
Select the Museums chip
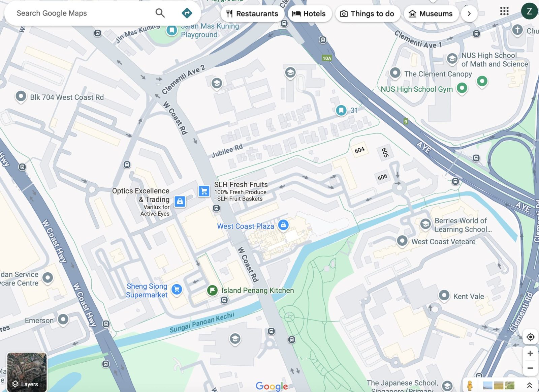point(431,13)
